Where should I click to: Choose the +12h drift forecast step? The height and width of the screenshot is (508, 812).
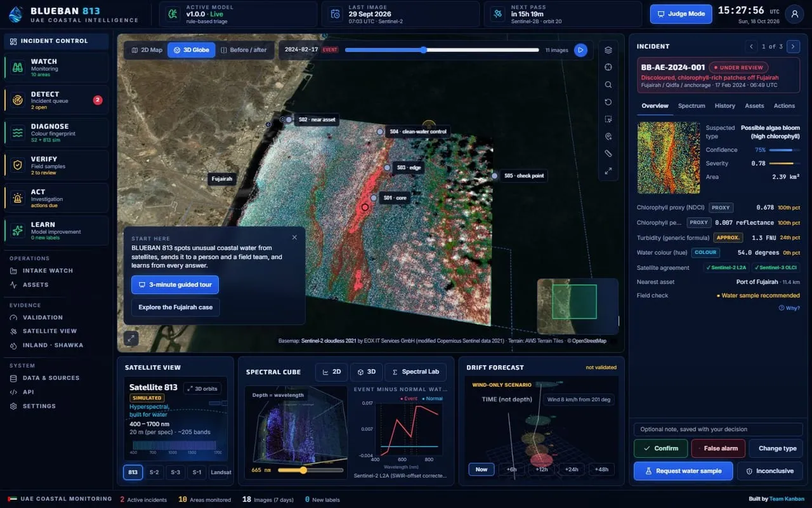542,469
